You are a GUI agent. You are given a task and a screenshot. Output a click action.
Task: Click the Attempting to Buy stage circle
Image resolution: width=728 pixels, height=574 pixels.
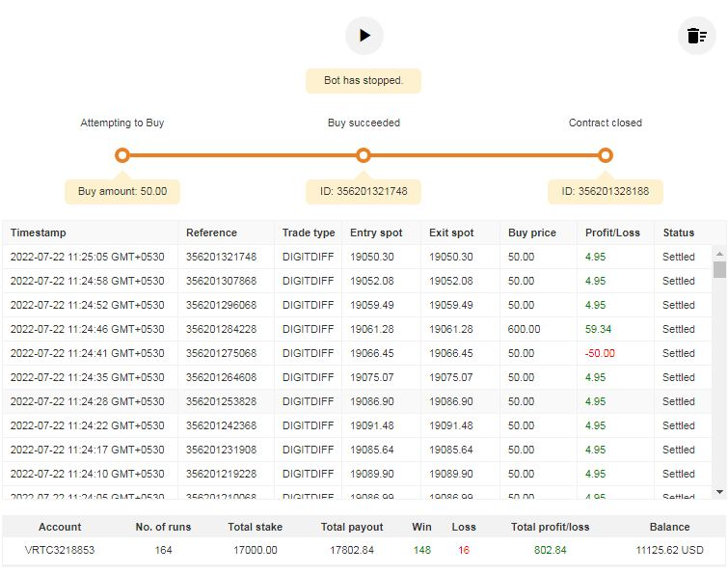pos(122,155)
